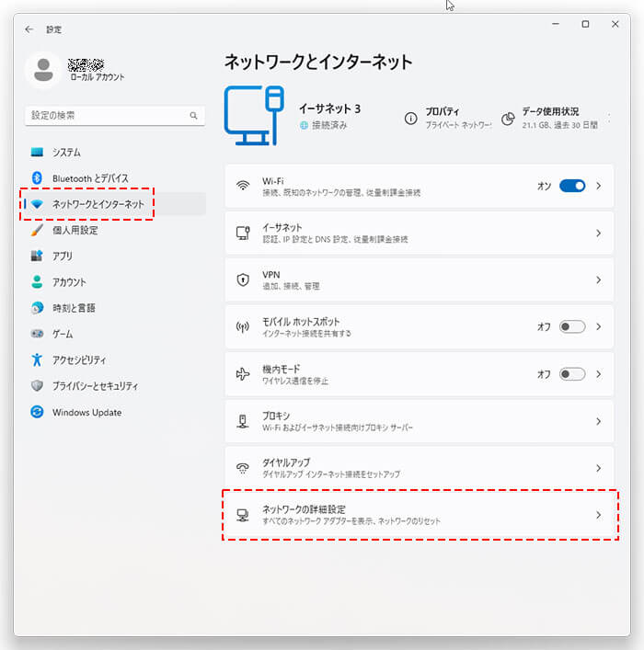Click the Bluetooth icon in sidebar
This screenshot has height=650, width=644.
click(37, 177)
